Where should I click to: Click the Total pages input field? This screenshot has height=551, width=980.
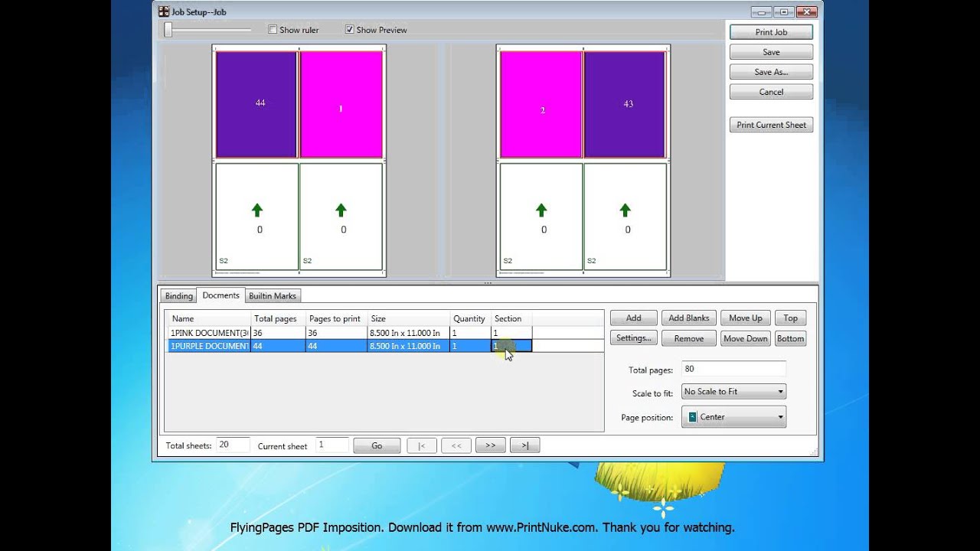click(733, 369)
